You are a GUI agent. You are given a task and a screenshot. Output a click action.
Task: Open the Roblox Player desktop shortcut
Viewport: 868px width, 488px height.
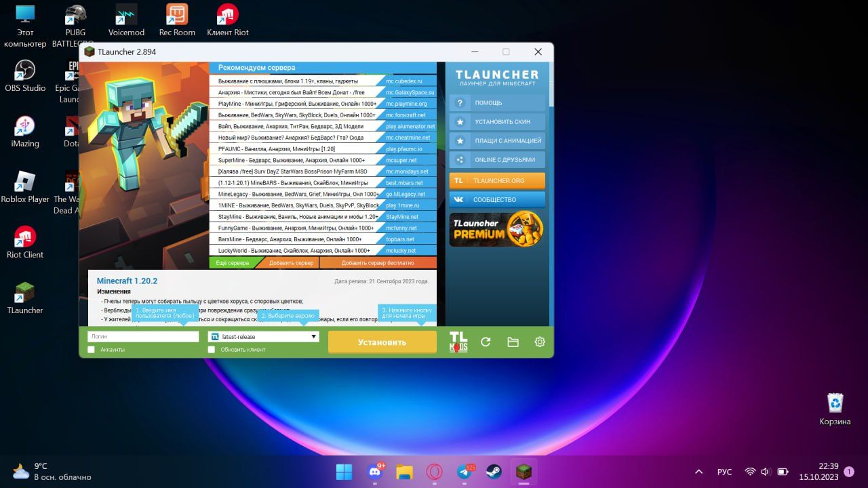(25, 187)
